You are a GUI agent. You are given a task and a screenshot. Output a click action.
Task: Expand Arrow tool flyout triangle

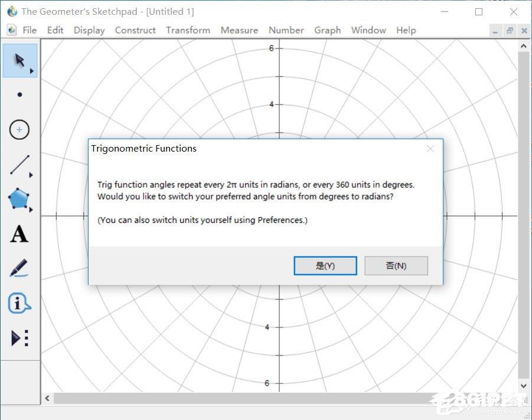tap(31, 71)
